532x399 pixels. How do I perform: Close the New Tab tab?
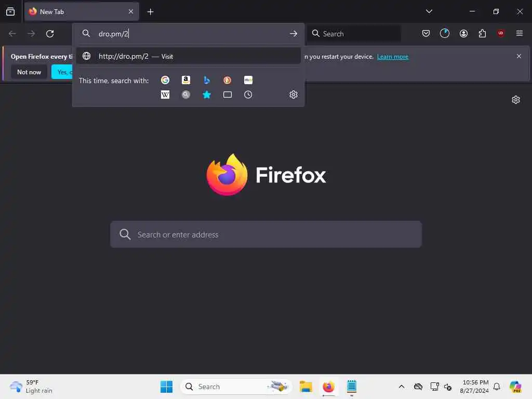point(131,12)
